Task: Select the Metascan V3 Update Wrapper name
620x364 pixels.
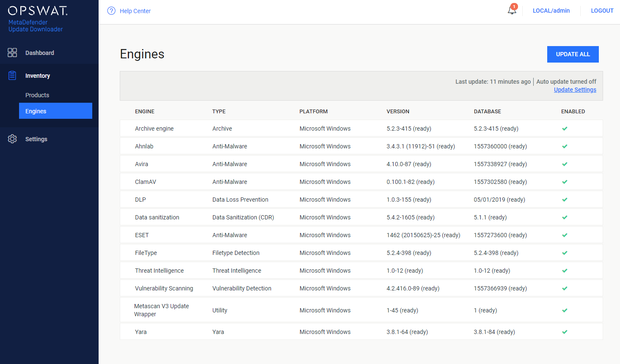Action: 161,310
